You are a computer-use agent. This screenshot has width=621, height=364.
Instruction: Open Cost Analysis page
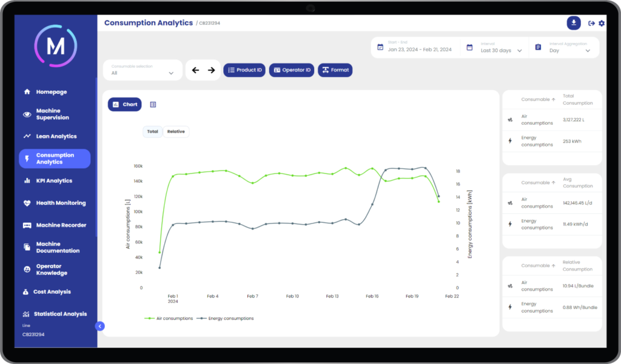tap(52, 291)
